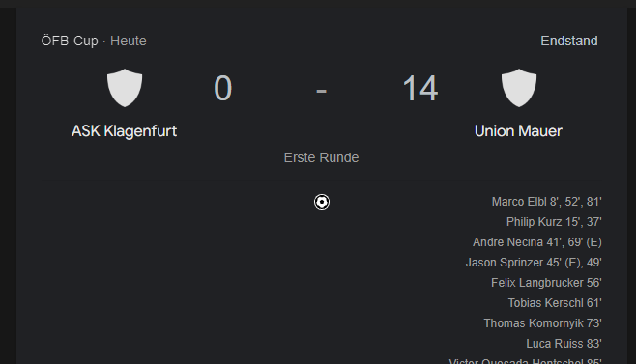
Task: Click the ÖFB-Cup competition label
Action: tap(70, 41)
